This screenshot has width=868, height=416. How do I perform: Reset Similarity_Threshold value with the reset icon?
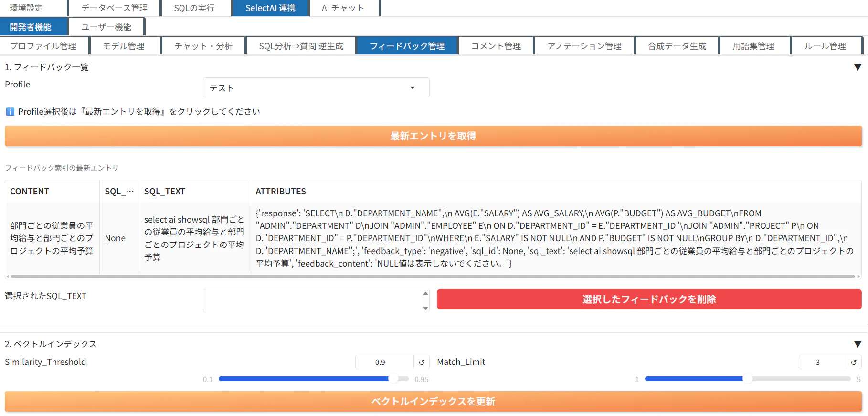[x=422, y=363]
